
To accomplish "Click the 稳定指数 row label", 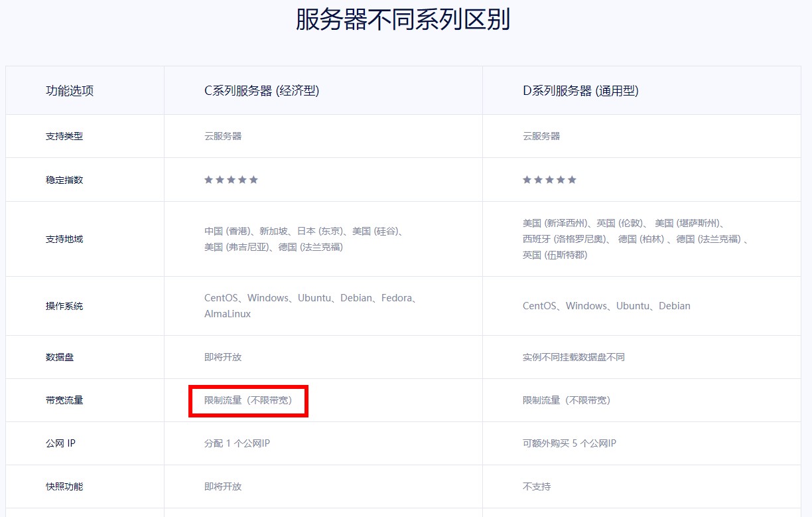I will click(64, 180).
